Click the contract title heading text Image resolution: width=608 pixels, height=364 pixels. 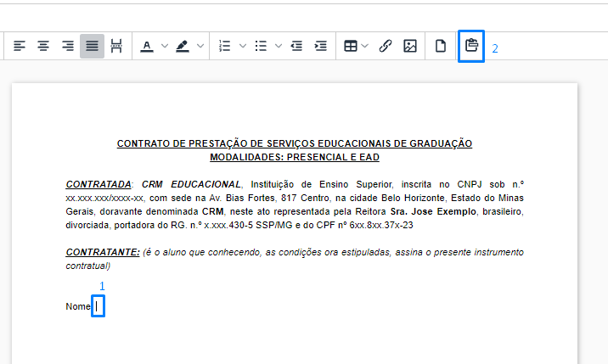pyautogui.click(x=295, y=143)
